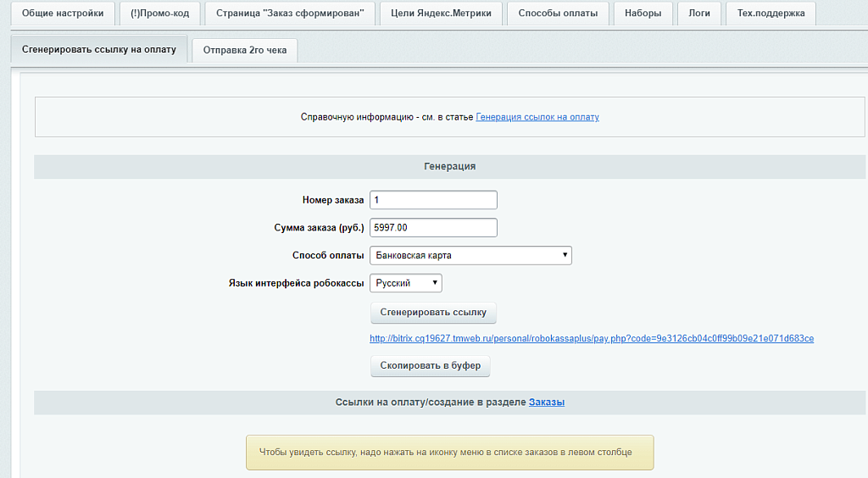Open the Тех.поддержка tab
The width and height of the screenshot is (868, 478).
tap(771, 14)
